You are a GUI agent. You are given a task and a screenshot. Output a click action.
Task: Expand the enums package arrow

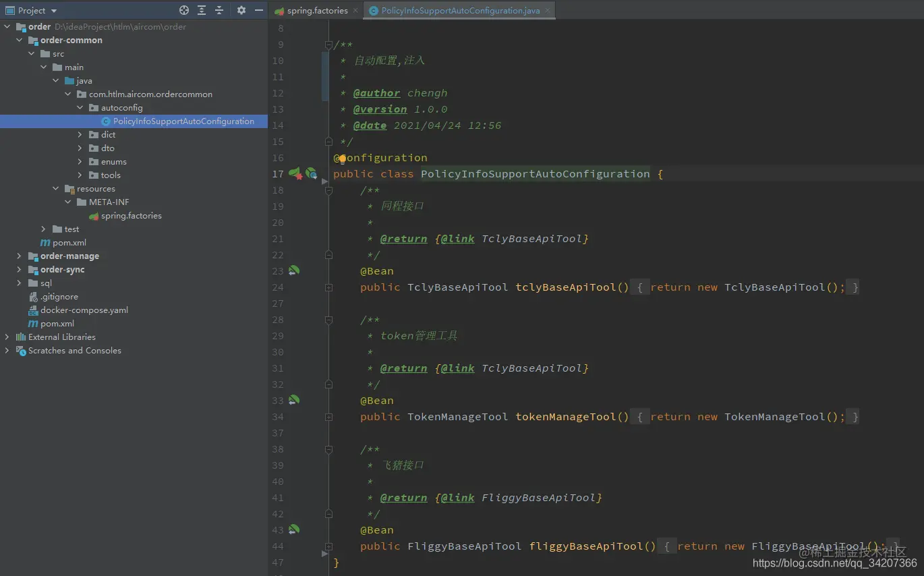point(80,162)
